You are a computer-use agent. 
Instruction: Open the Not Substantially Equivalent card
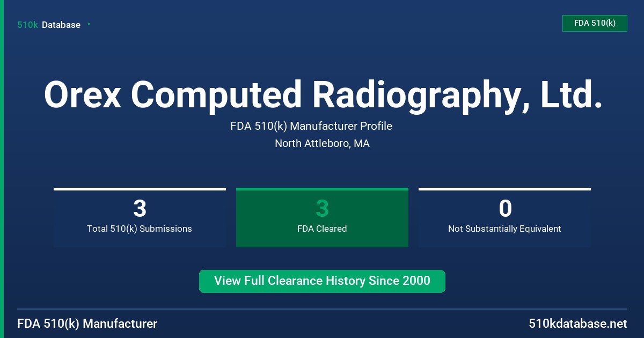pos(504,217)
